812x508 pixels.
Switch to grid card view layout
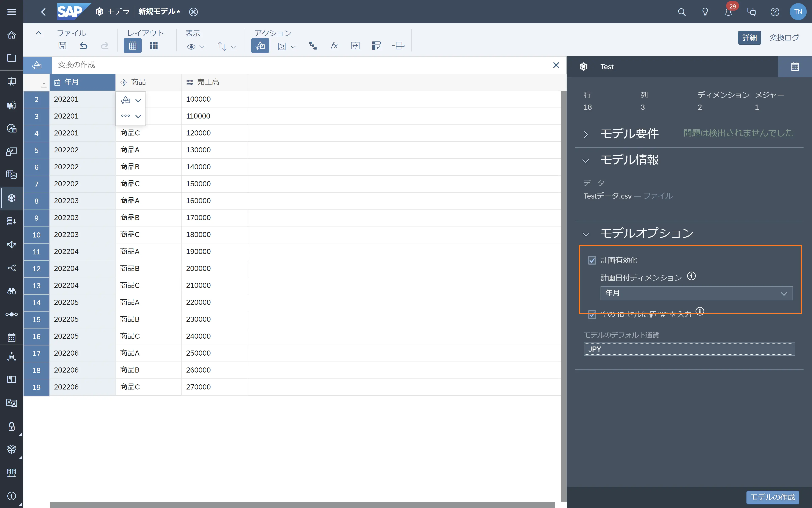[x=154, y=46]
